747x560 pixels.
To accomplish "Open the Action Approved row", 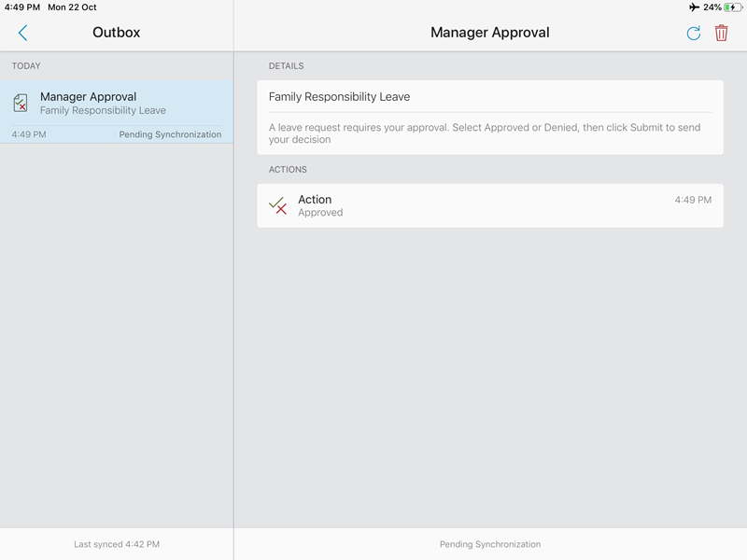I will click(x=489, y=205).
